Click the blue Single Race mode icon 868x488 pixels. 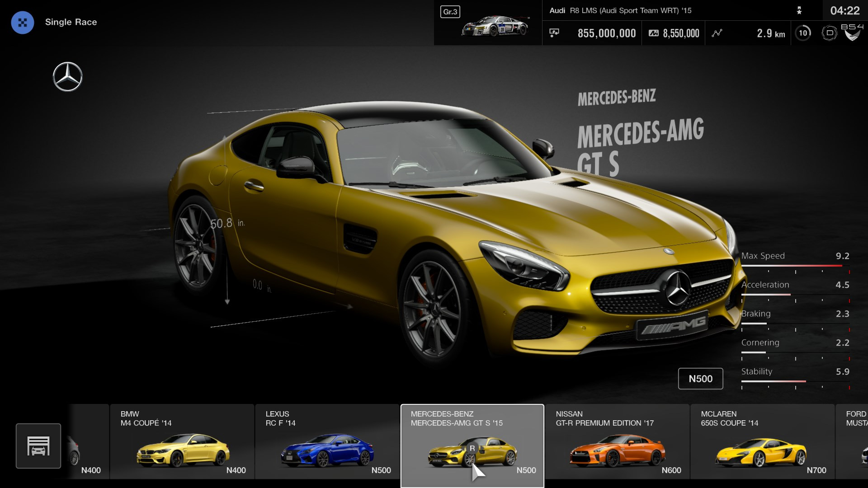22,23
